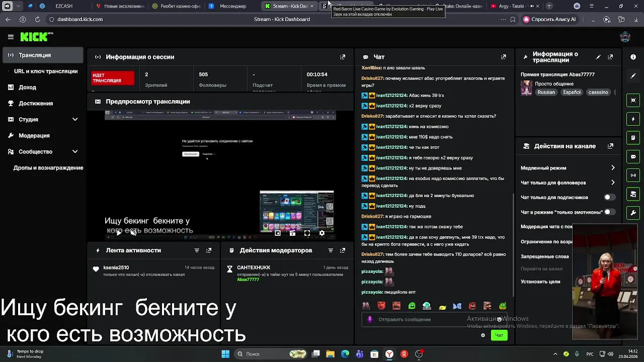Open File Explorer from the taskbar
Viewport: 644px width, 362px height.
click(x=330, y=354)
